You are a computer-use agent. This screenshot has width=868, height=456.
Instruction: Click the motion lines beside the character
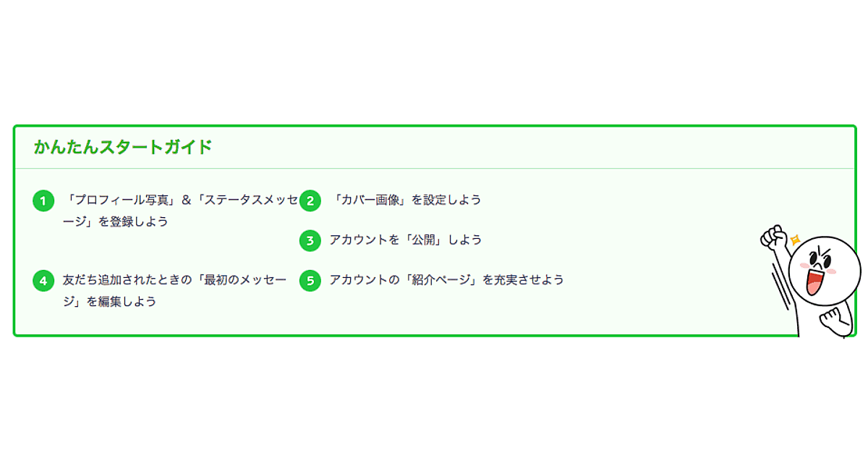780,284
